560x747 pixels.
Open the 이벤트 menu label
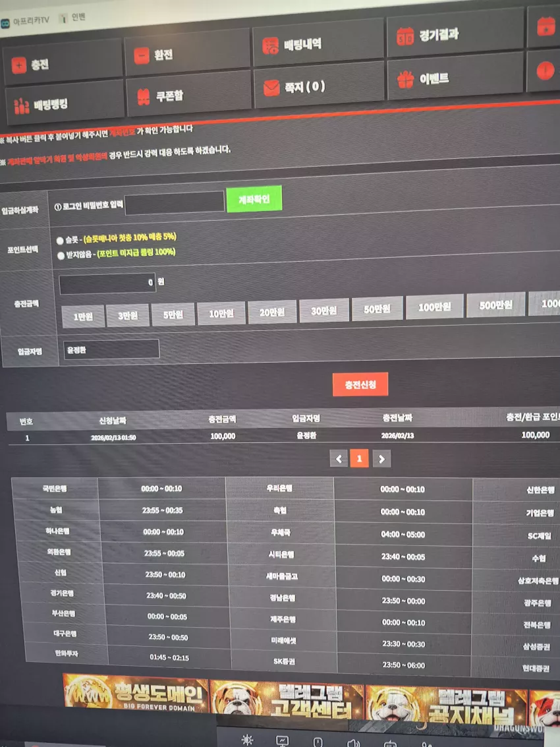434,78
